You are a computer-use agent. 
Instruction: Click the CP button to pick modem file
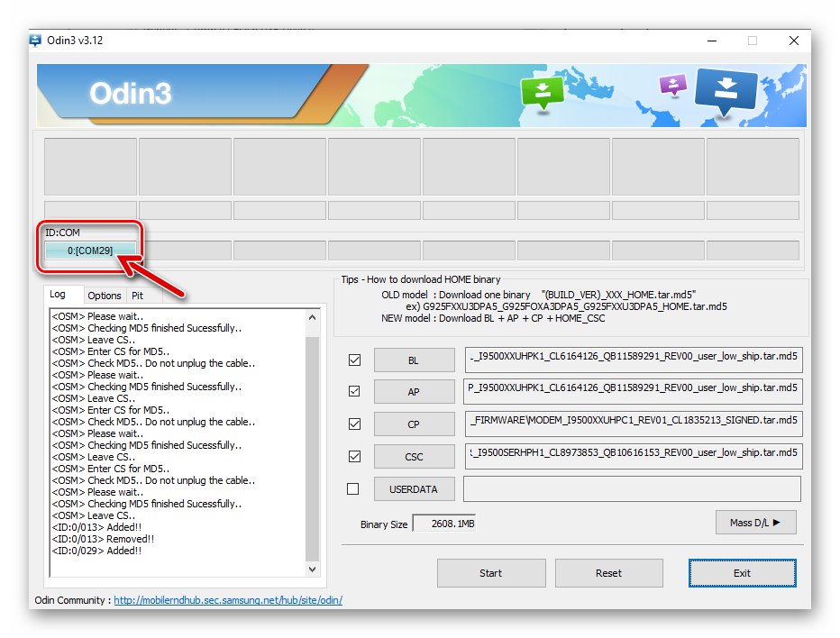tap(414, 424)
